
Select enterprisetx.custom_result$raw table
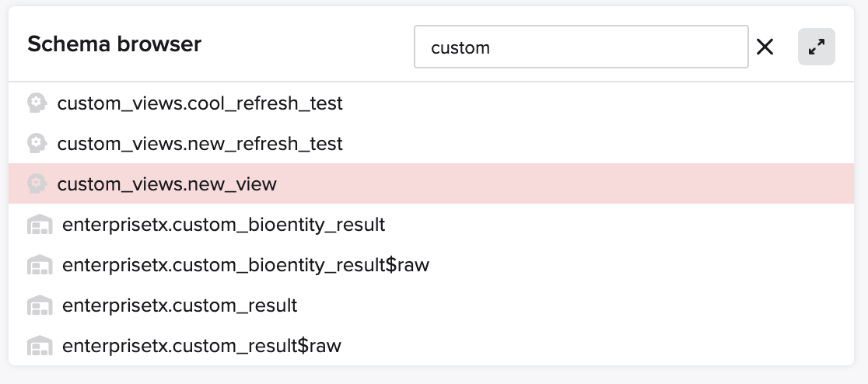(x=201, y=346)
